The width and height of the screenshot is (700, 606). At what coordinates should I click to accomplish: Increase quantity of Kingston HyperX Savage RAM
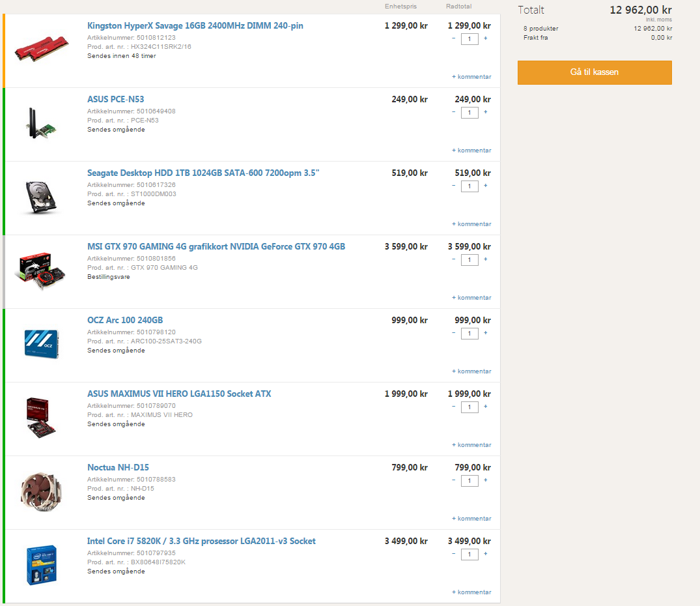pos(485,38)
